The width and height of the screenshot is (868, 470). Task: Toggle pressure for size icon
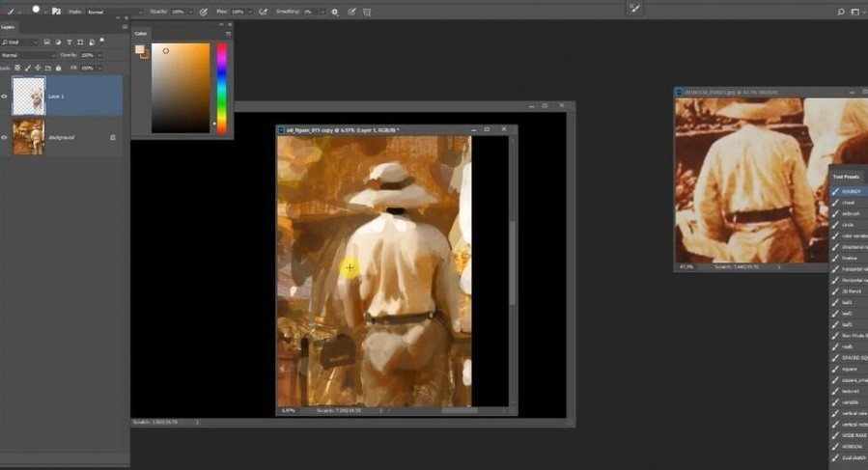[x=351, y=12]
